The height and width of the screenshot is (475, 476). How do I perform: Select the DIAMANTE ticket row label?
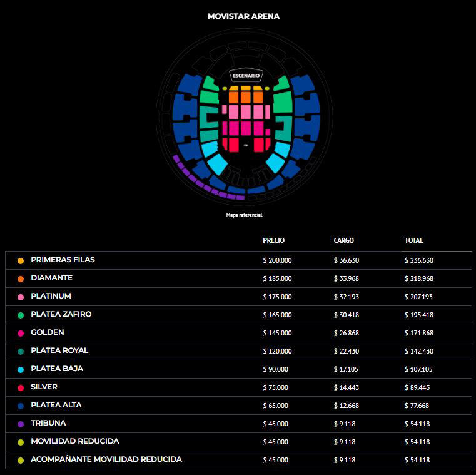point(52,278)
